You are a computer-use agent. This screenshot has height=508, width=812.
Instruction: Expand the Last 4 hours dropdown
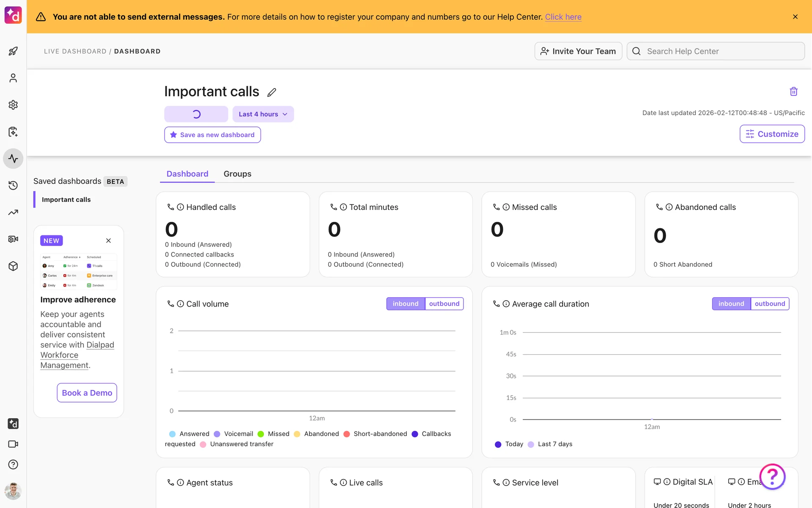pos(263,114)
